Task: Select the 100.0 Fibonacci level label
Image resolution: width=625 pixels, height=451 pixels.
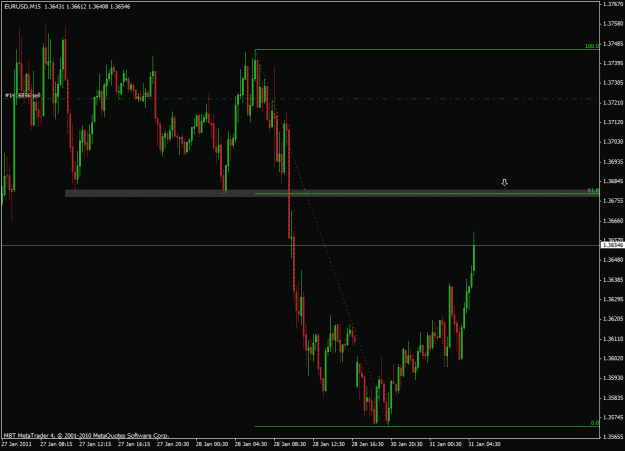Action: [592, 46]
